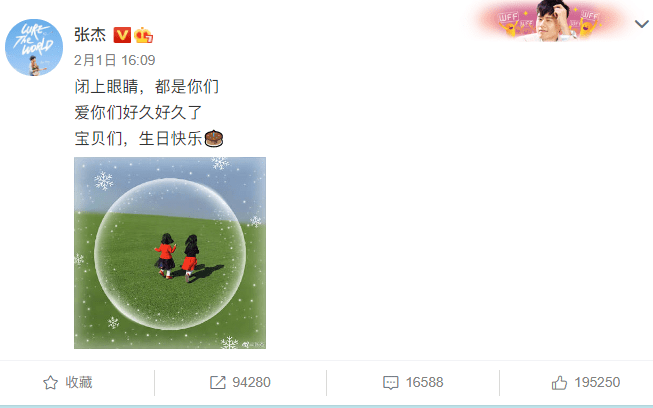Open the snow globe photo thumbnail
The width and height of the screenshot is (653, 408).
pos(170,253)
